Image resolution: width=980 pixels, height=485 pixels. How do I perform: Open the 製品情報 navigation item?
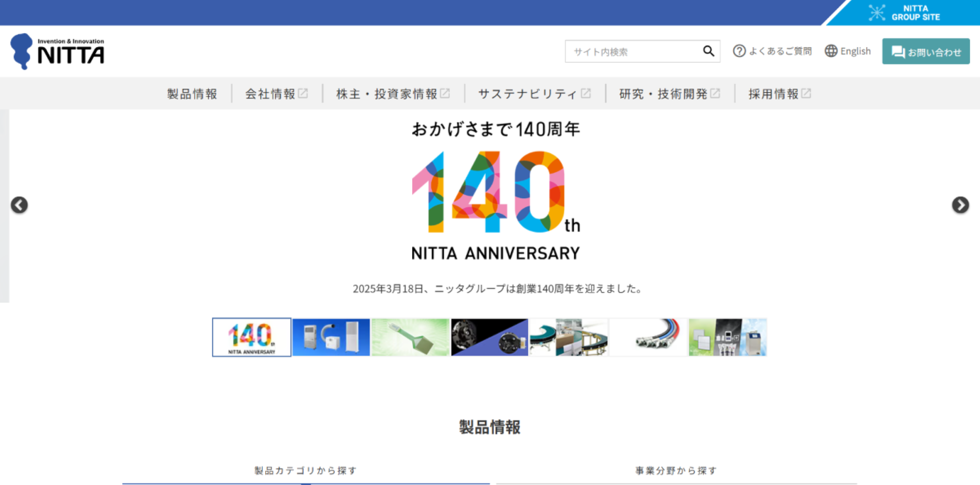click(192, 94)
